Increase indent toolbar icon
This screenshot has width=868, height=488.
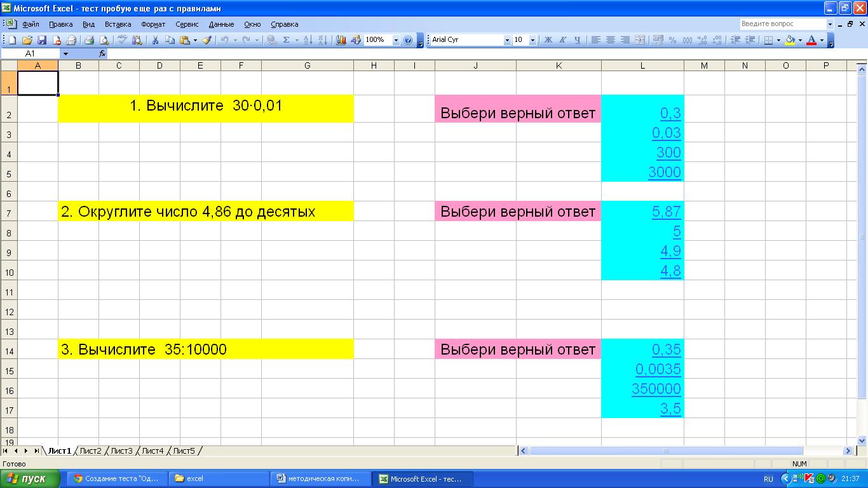750,40
